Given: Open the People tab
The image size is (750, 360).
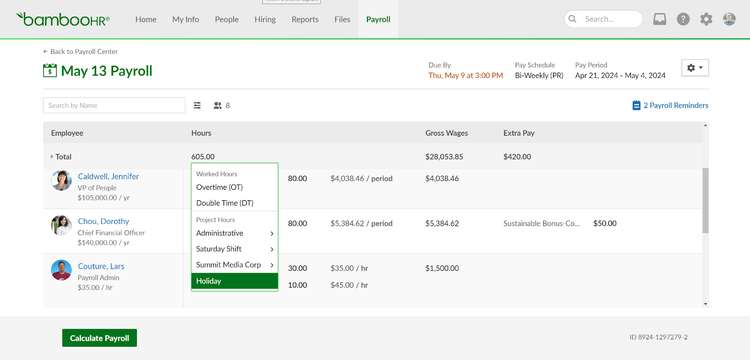Looking at the screenshot, I should tap(227, 20).
